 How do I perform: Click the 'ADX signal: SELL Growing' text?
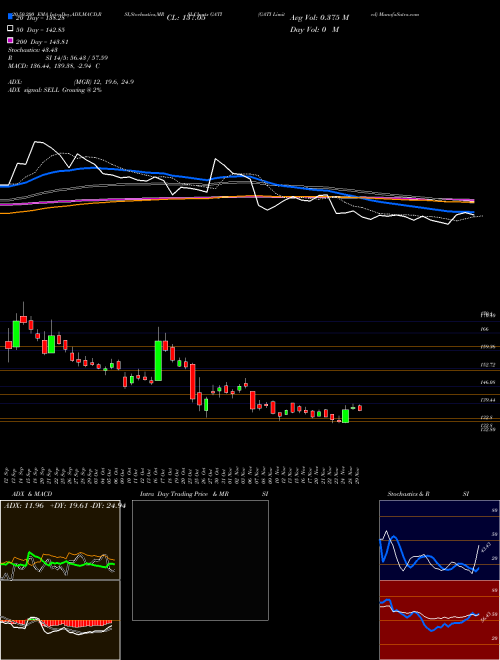(x=55, y=90)
